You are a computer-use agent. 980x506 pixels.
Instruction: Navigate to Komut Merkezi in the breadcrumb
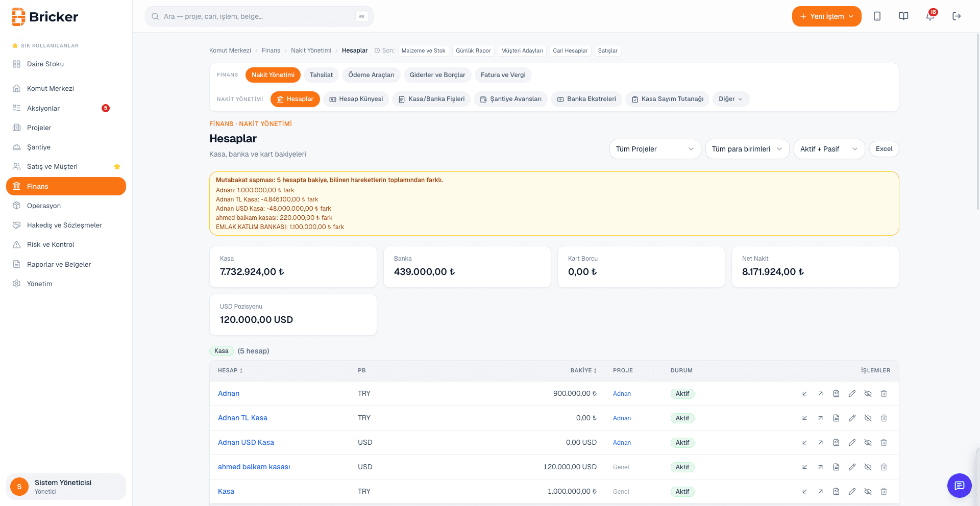230,51
